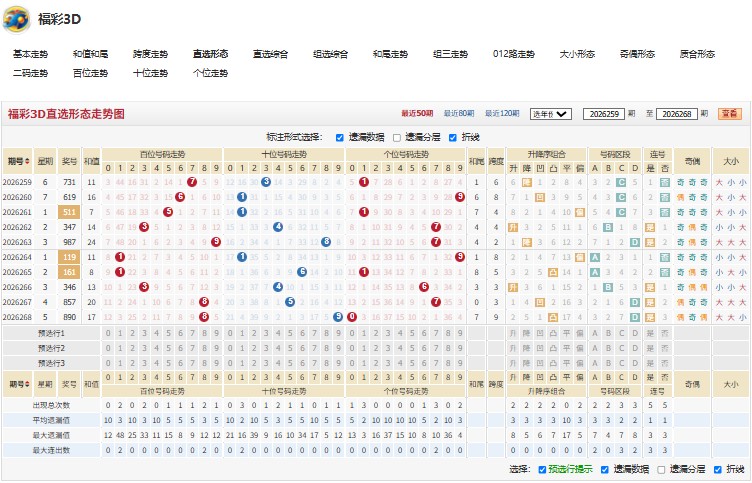Click 平均遗漏值 statistics row label
The height and width of the screenshot is (483, 752).
[x=51, y=420]
